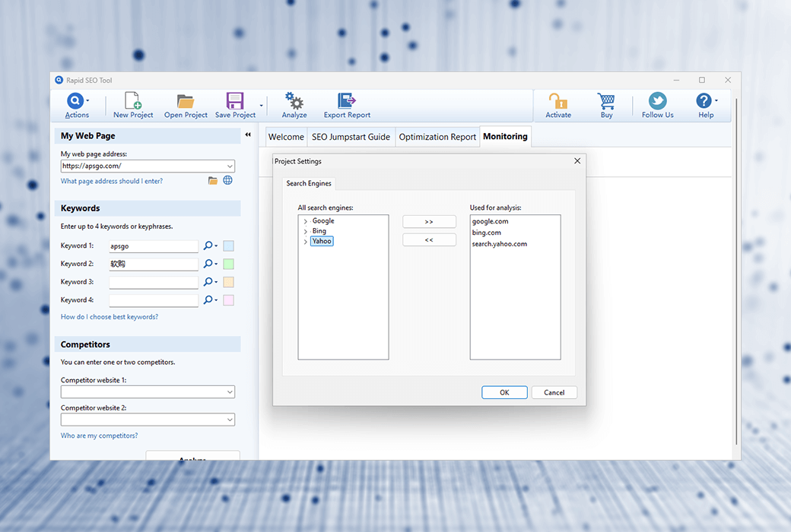Open 'What page address should I enter?' link
The image size is (791, 532).
112,181
